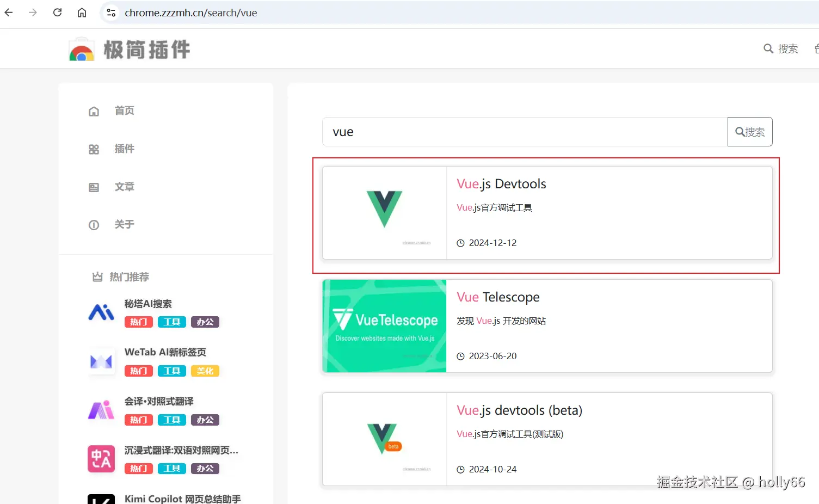Click the 2023-06-20 date text
Screen dimensions: 819x504
point(492,356)
